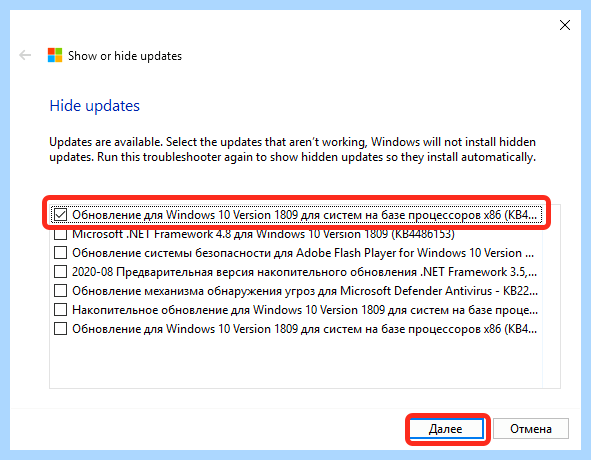Viewport: 591px width, 460px height.
Task: Check the Microsoft .NET Framework 4.8 update box
Action: click(x=60, y=234)
